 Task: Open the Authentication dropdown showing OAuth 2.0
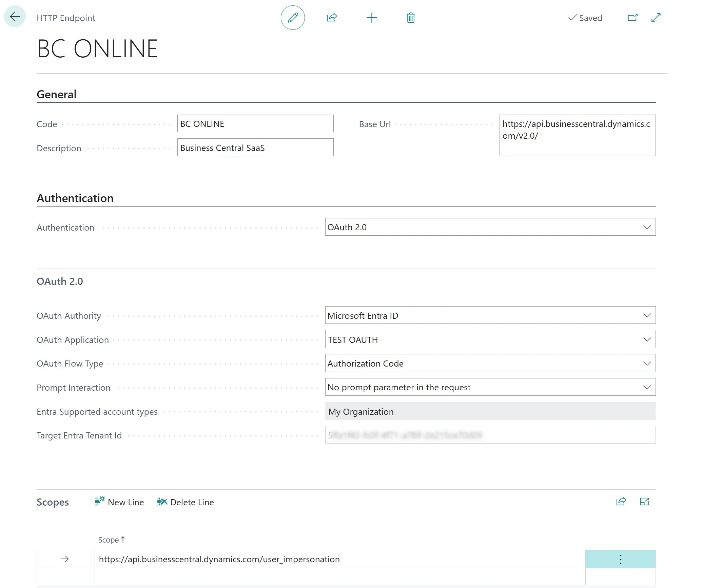pos(490,227)
